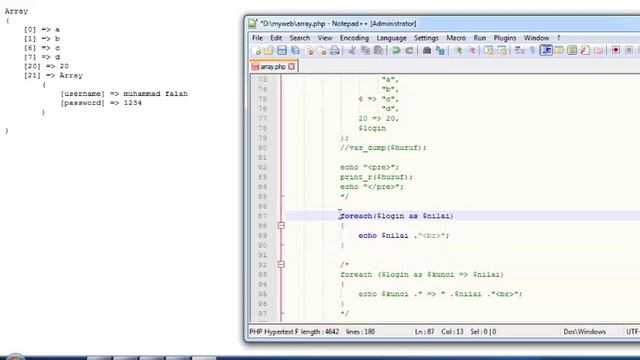The height and width of the screenshot is (360, 640).
Task: Toggle the highlighted Indent Guide icon
Action: tap(546, 51)
